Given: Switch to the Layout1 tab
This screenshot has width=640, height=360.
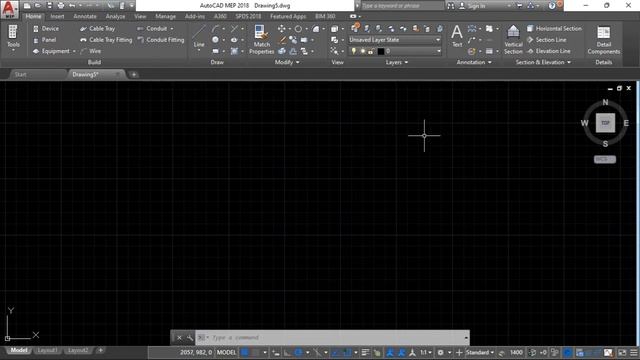Looking at the screenshot, I should point(47,350).
